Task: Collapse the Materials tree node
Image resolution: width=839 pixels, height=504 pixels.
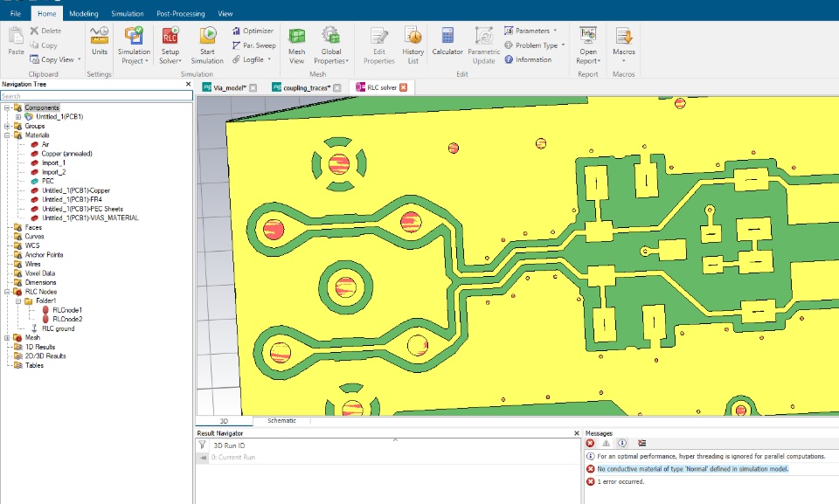Action: 7,135
